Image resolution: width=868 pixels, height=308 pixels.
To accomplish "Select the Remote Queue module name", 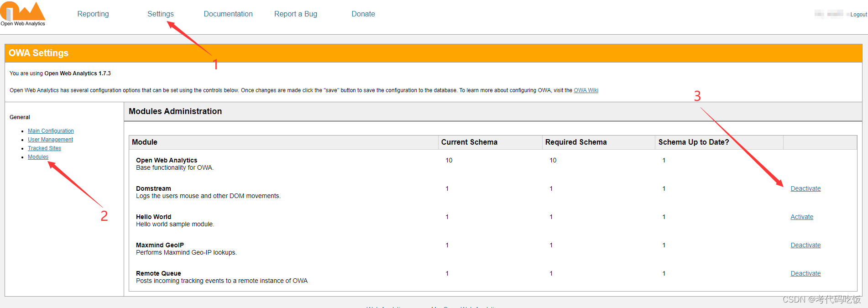I will tap(158, 273).
